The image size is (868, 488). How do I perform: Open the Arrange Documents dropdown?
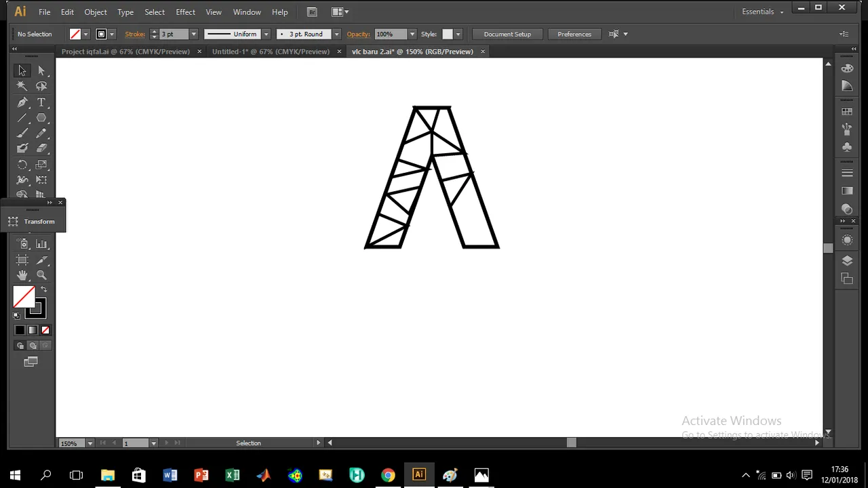tap(340, 12)
